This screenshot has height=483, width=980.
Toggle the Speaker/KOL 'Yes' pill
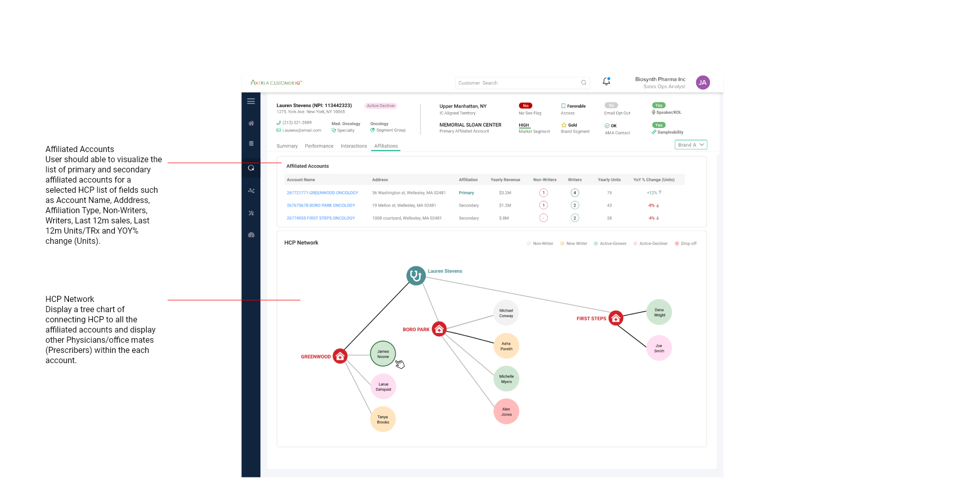pos(658,106)
